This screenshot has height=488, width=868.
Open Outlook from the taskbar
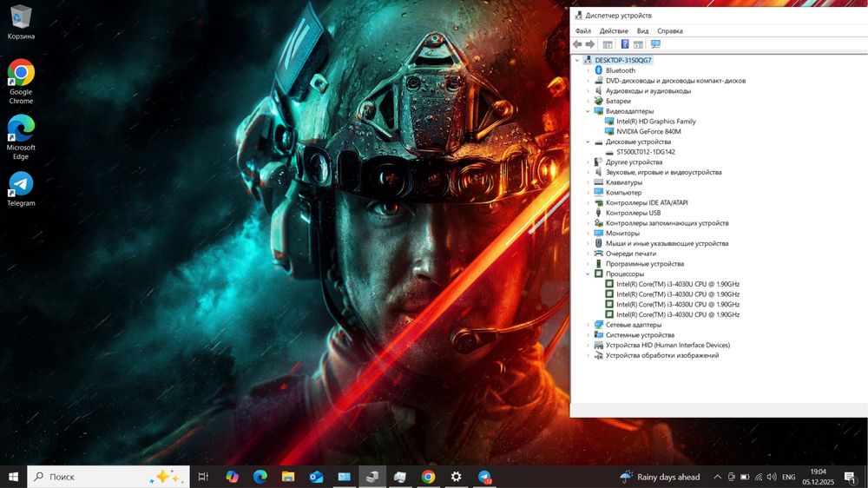[316, 477]
